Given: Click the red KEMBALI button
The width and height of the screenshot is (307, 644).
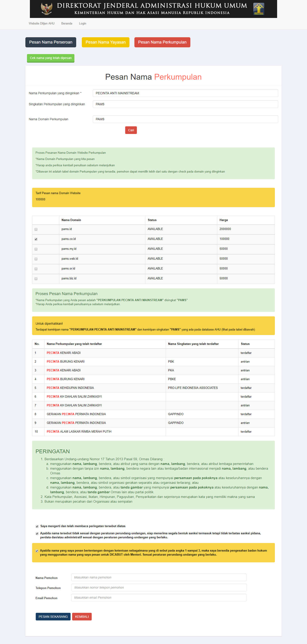Looking at the screenshot, I should pos(82,616).
